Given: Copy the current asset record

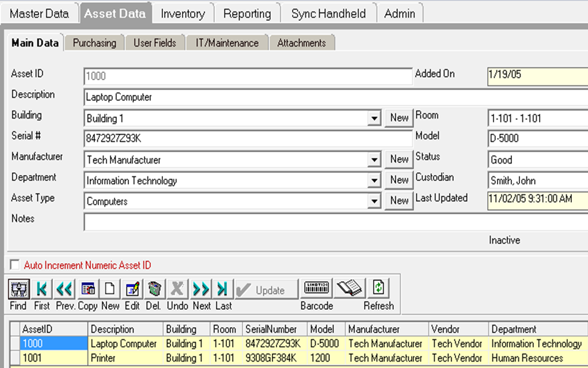Looking at the screenshot, I should 88,289.
